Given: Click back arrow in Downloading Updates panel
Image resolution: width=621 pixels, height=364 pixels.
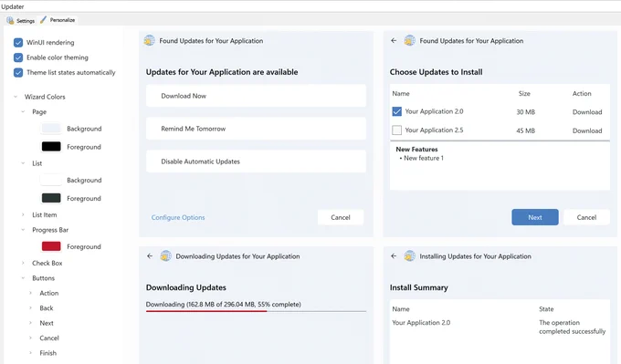Looking at the screenshot, I should click(150, 256).
